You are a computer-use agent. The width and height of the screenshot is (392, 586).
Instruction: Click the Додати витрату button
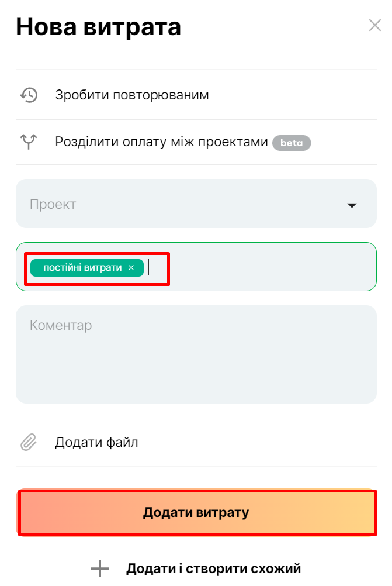point(196,512)
